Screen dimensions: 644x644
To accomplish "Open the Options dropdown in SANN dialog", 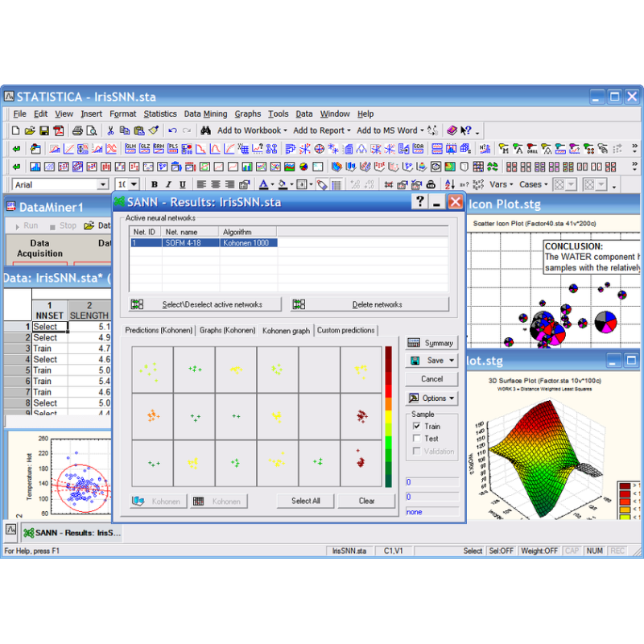I will pos(452,398).
